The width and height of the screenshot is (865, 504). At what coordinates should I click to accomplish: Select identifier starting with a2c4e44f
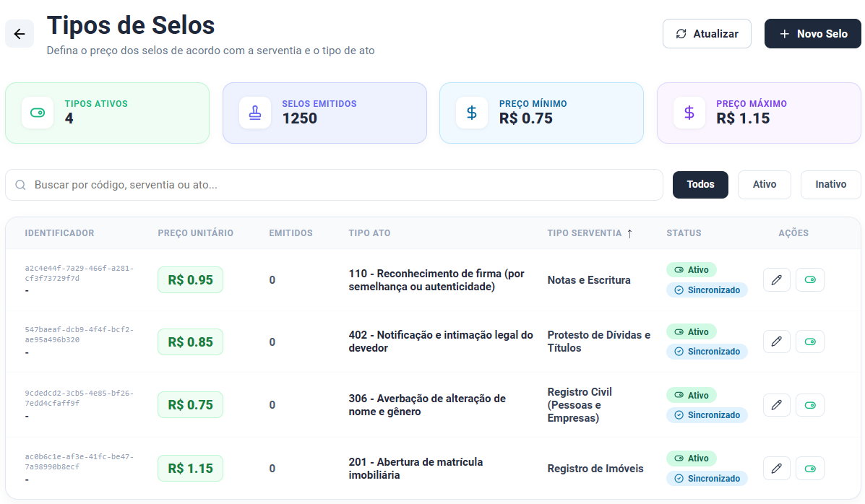[x=79, y=274]
